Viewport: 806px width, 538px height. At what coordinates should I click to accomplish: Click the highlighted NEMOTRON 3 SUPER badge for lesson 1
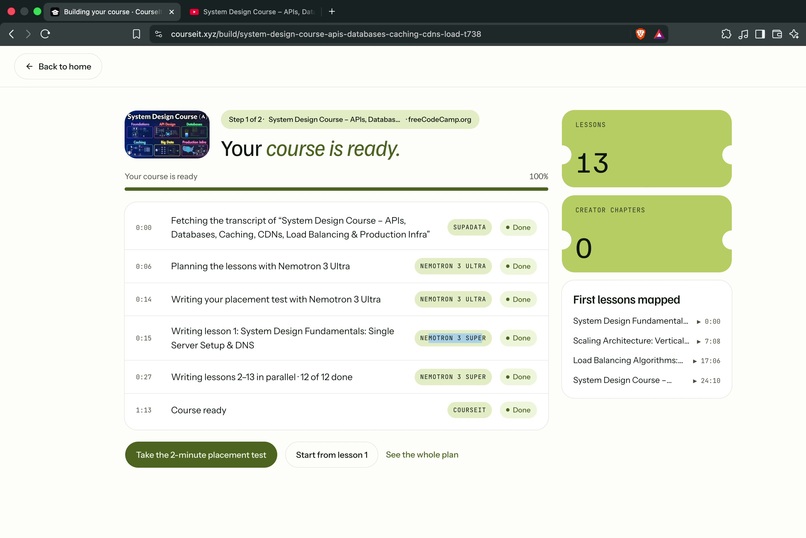(453, 338)
